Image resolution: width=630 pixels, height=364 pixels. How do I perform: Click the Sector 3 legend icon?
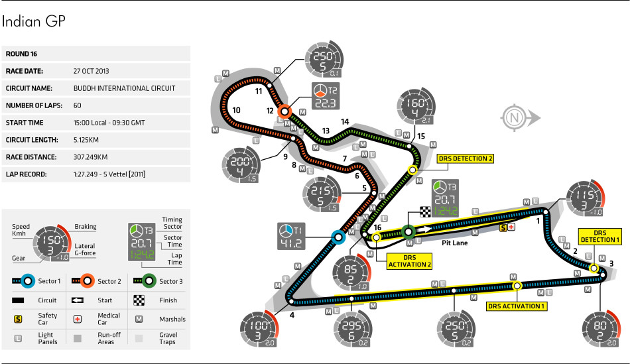(145, 281)
